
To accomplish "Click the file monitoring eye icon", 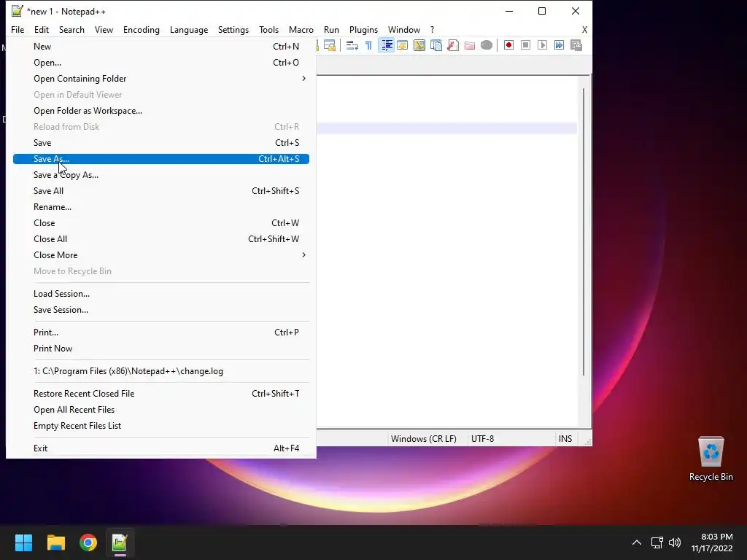I will pos(487,45).
